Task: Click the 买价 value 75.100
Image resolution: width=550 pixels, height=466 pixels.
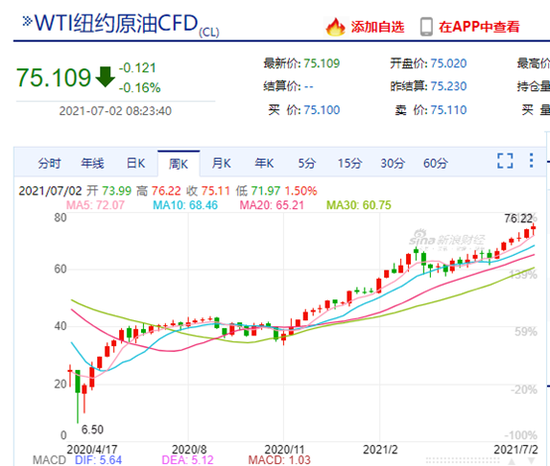Action: coord(322,110)
